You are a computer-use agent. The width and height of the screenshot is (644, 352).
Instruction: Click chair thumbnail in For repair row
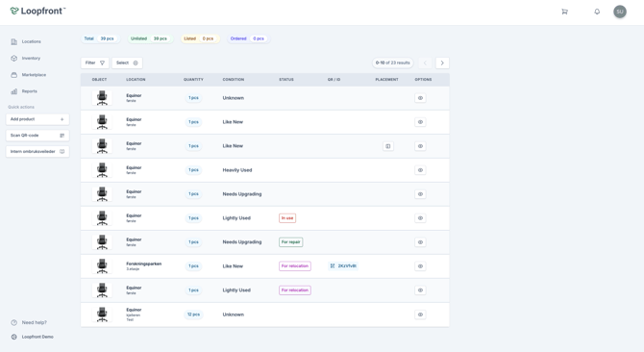[x=102, y=242]
